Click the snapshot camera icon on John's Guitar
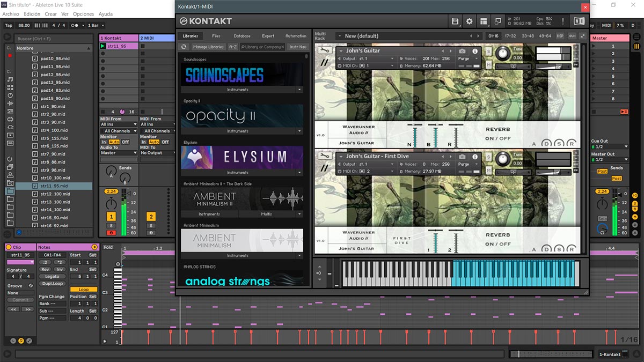This screenshot has width=644, height=362. [462, 51]
